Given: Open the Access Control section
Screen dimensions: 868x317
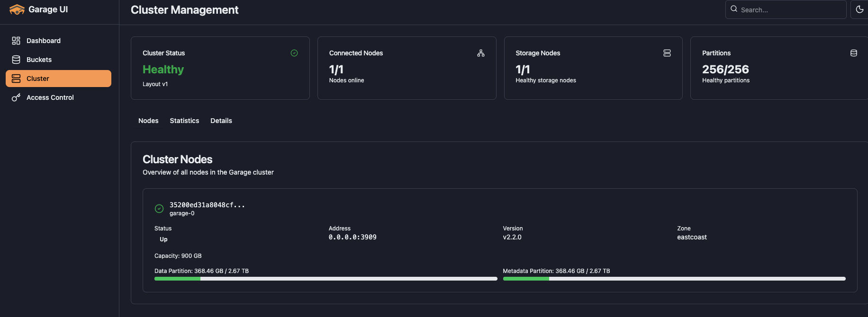Looking at the screenshot, I should [50, 97].
